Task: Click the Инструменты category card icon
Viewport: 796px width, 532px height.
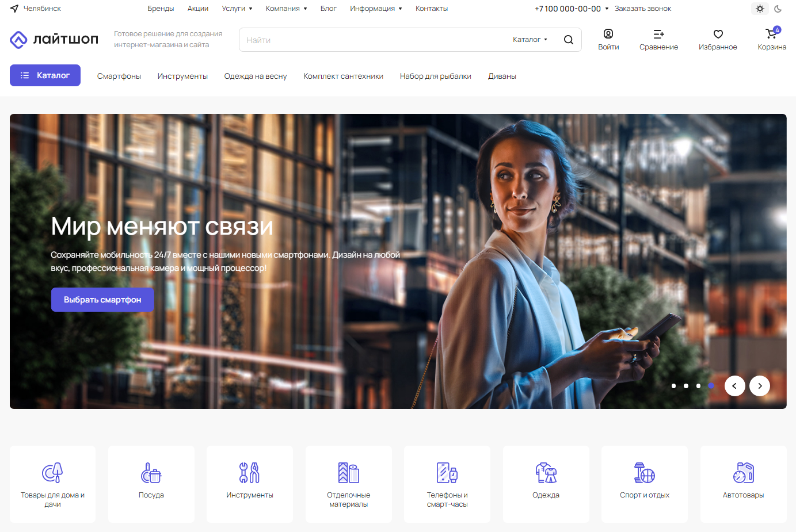Action: 250,473
